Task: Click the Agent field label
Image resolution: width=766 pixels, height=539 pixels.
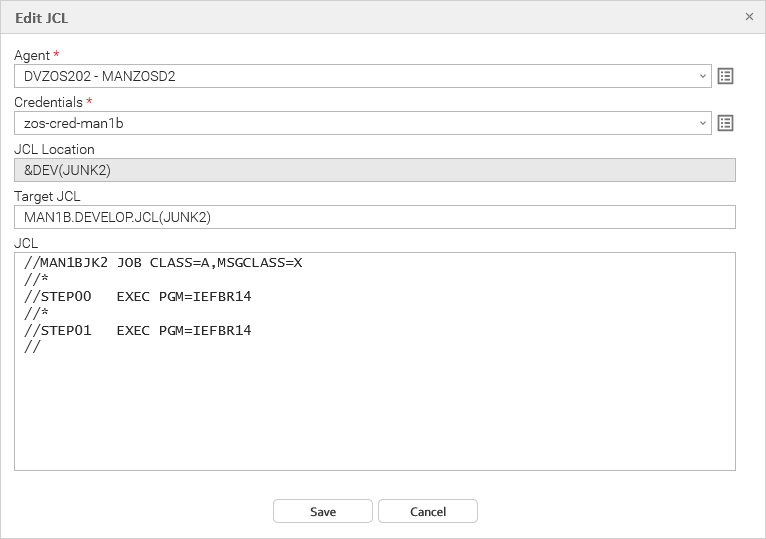Action: tap(30, 54)
